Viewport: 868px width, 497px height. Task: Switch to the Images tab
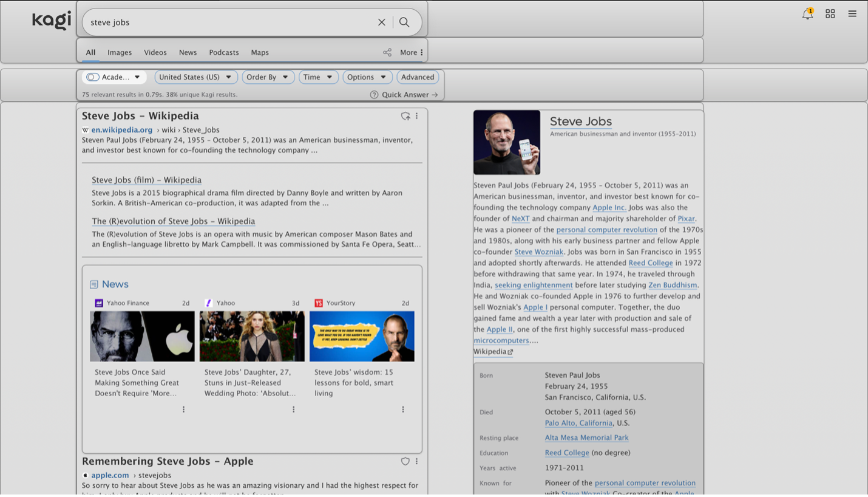click(120, 53)
